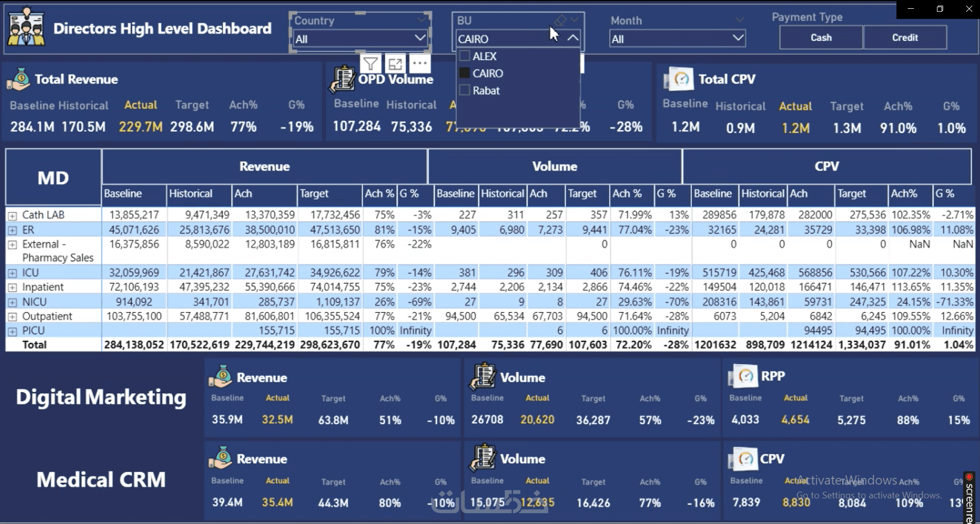Click the Digital Marketing Volume clipboard icon
The height and width of the screenshot is (524, 980).
coord(482,376)
